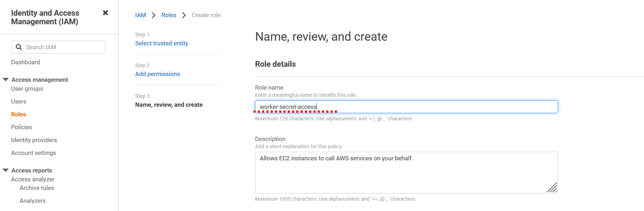Click the Roles breadcrumb link
This screenshot has width=644, height=211.
coord(169,15)
